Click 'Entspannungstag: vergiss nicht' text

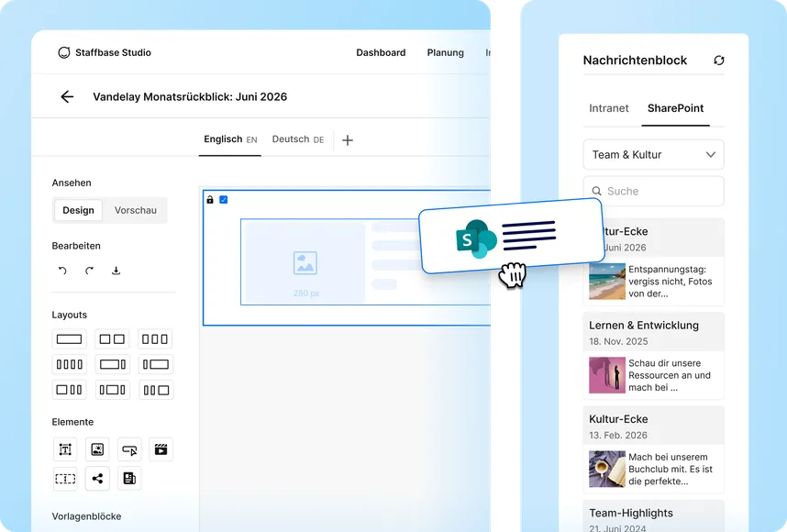click(x=671, y=282)
